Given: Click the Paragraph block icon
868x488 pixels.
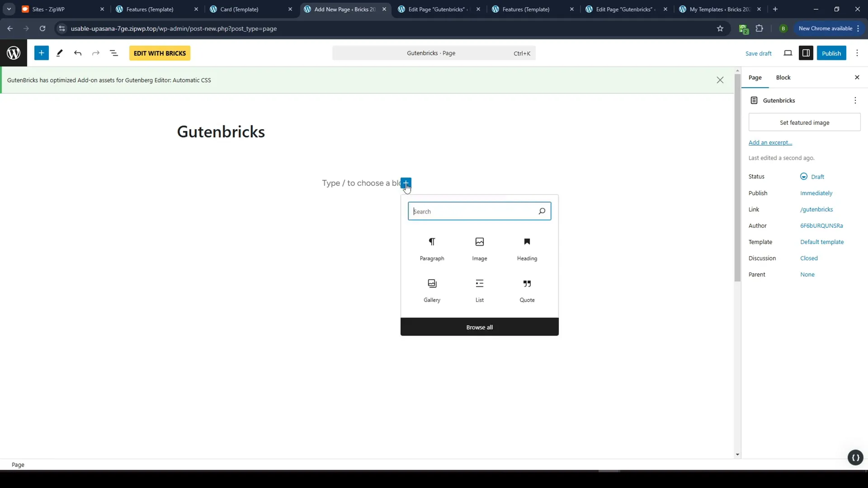Looking at the screenshot, I should 432,241.
